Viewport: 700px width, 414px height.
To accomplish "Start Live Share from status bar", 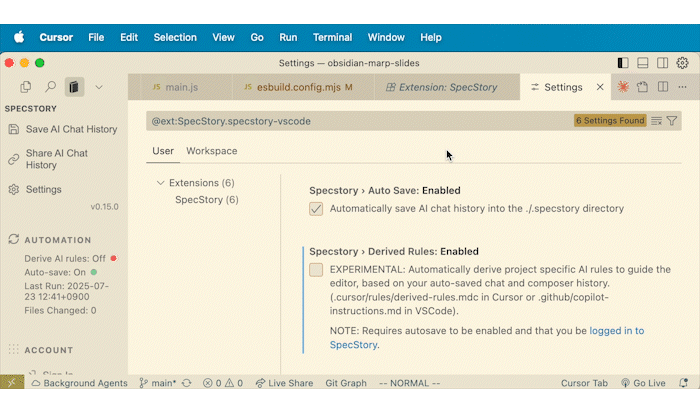I will coord(284,383).
